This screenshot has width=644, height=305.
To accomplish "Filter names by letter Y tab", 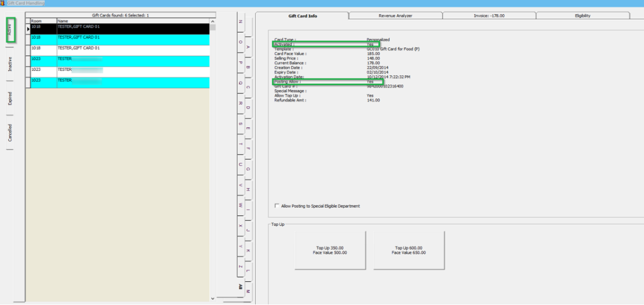I will [240, 246].
